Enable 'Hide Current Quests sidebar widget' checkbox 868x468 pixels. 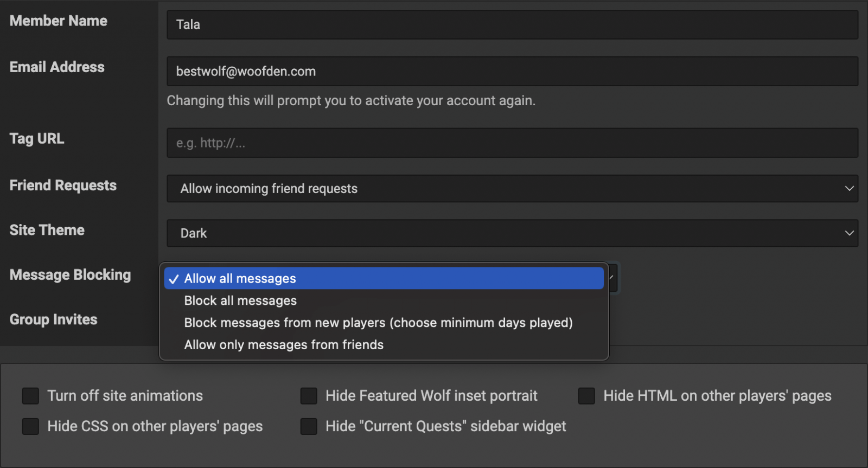coord(309,427)
